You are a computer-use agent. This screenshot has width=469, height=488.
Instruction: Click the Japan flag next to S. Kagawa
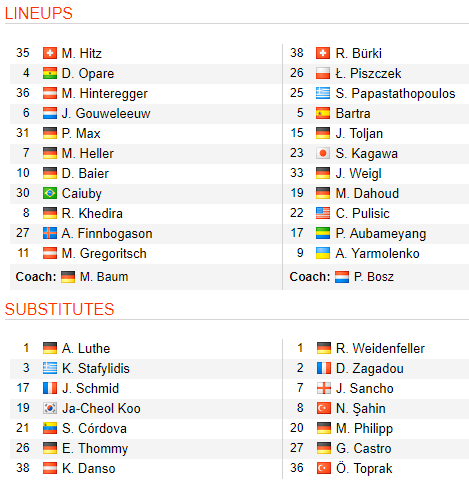pos(323,153)
